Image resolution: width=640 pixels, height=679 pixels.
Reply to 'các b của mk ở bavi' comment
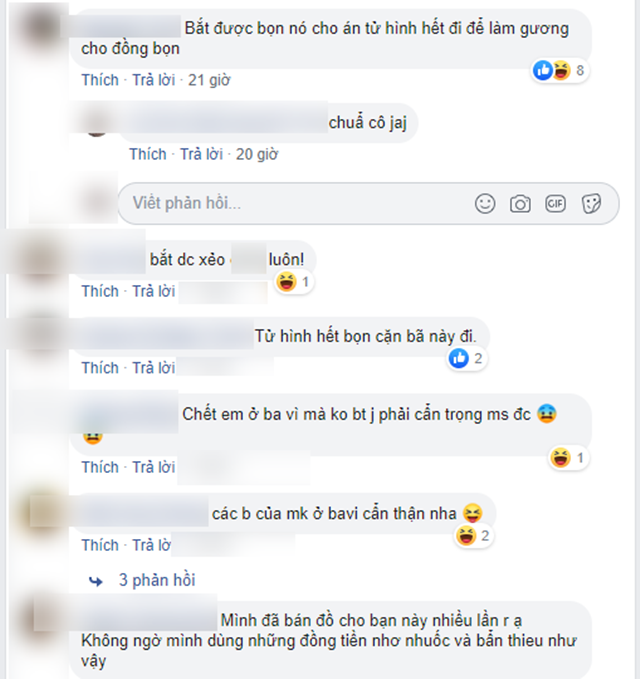(152, 545)
